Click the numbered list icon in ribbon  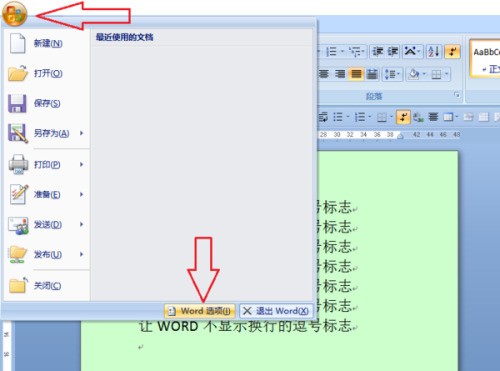coord(331,52)
